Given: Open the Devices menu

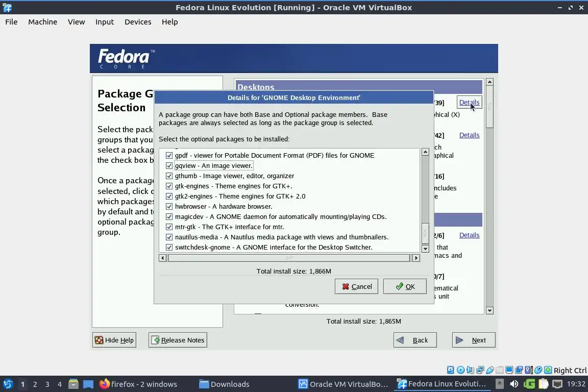Looking at the screenshot, I should 138,22.
